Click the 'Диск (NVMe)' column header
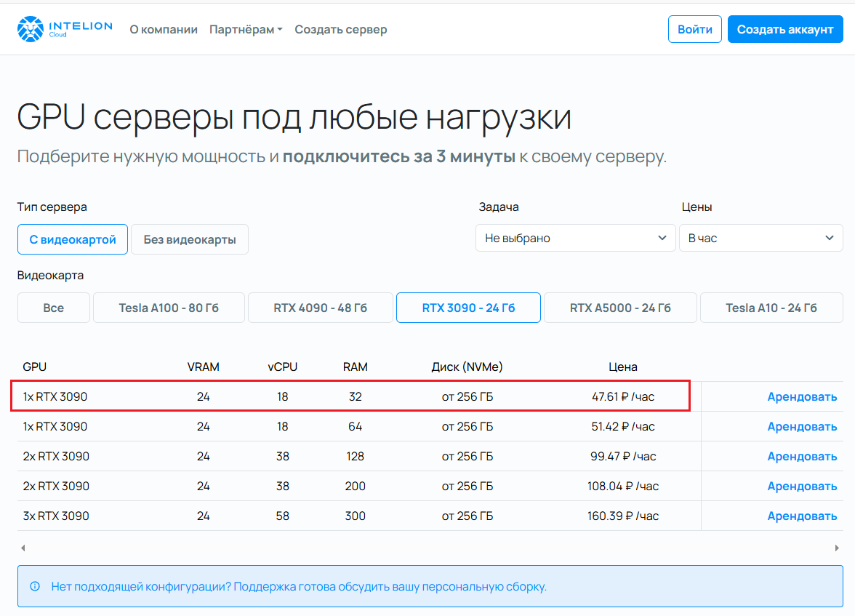The height and width of the screenshot is (616, 855). [467, 367]
